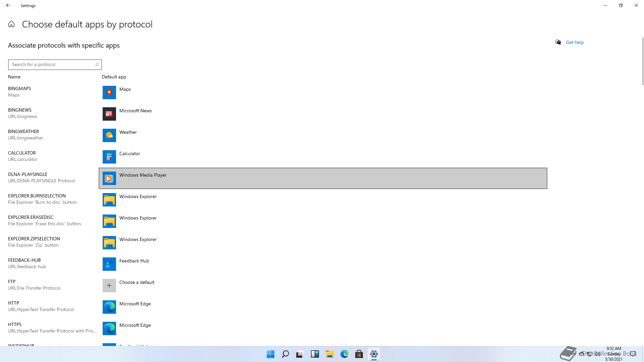Screen dimensions: 644x362
Task: Change the Weather default app
Action: tap(128, 132)
